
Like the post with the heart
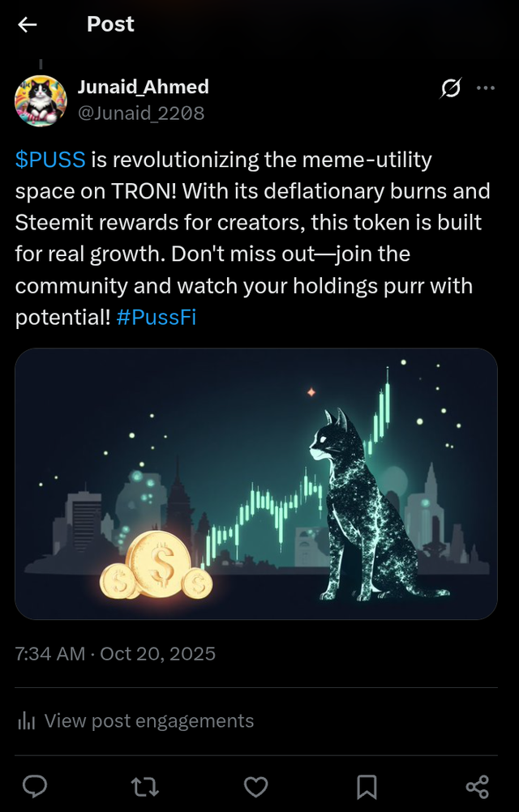point(256,785)
